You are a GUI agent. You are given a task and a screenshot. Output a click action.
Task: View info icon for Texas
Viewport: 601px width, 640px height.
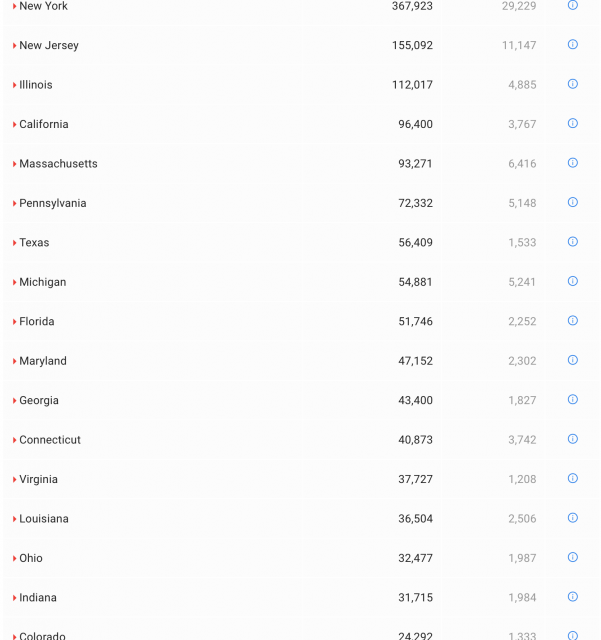(573, 242)
